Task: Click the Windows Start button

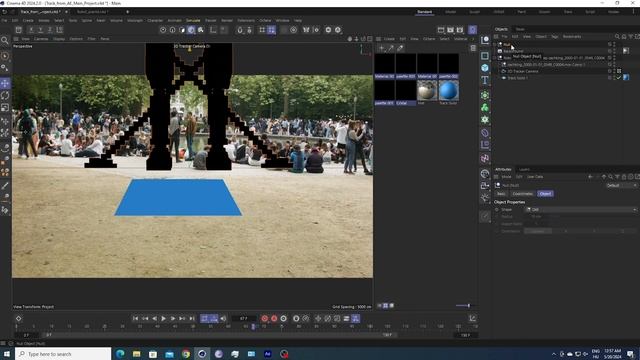Action: 7,354
